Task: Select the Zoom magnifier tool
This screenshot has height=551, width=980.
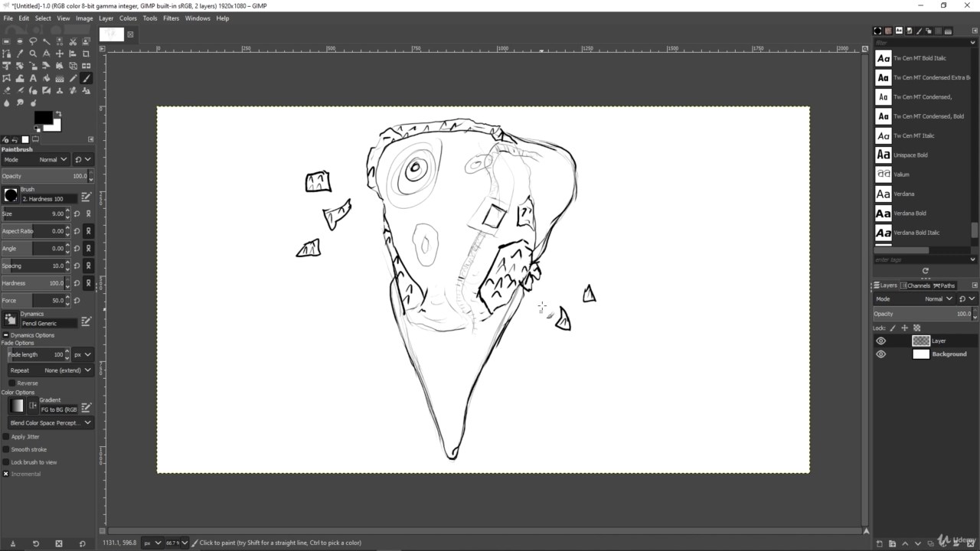Action: (x=33, y=54)
